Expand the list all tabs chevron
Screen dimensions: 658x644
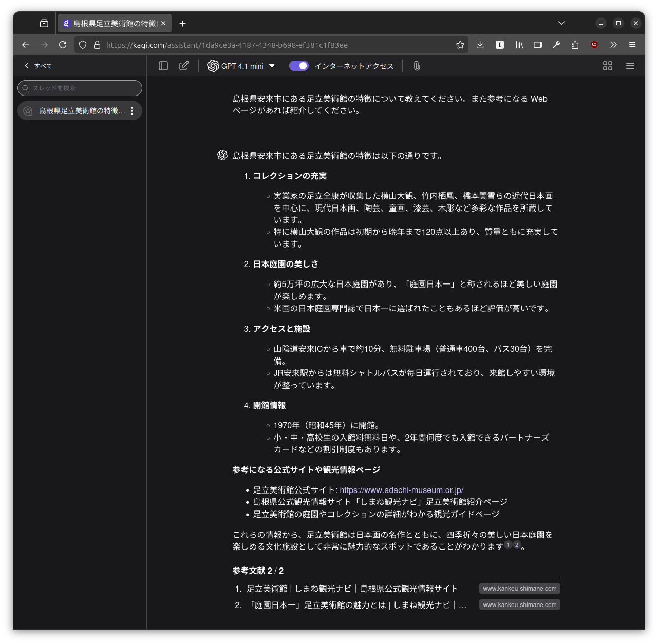[561, 23]
